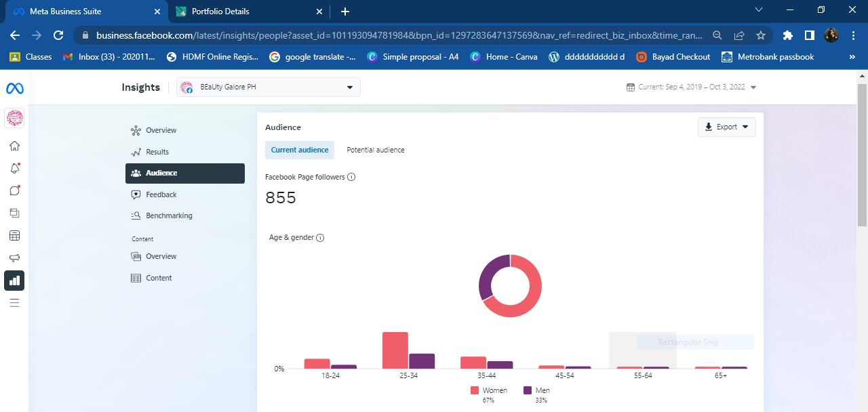
Task: Click the share page icon in address bar
Action: tap(739, 35)
